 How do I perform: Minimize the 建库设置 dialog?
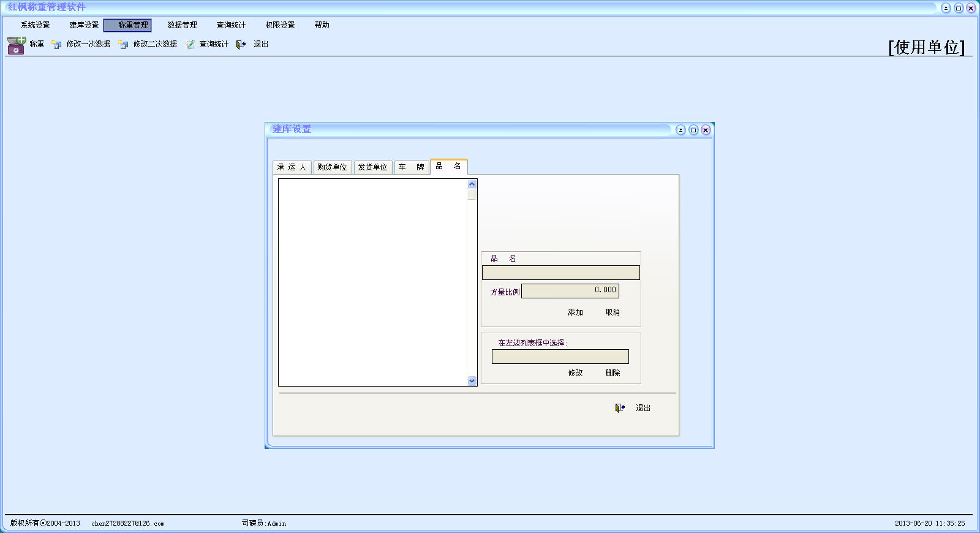(x=680, y=130)
